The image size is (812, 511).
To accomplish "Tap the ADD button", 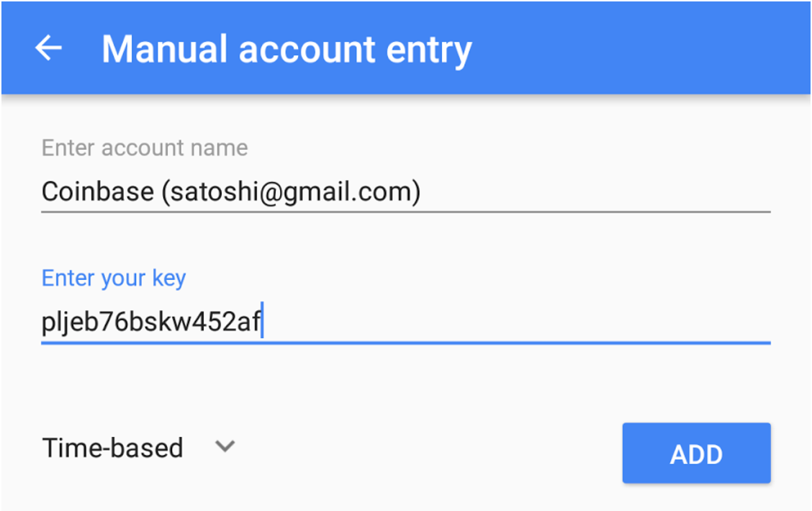I will [x=697, y=453].
